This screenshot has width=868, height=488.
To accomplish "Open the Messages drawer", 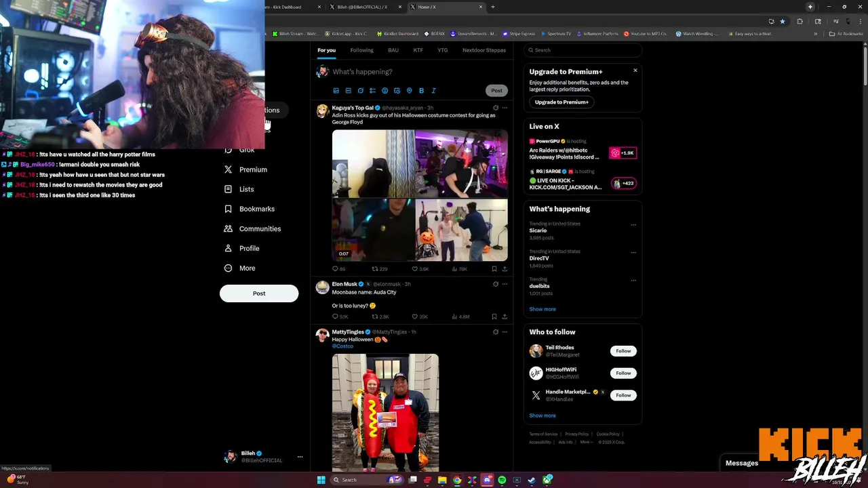I will point(742,463).
